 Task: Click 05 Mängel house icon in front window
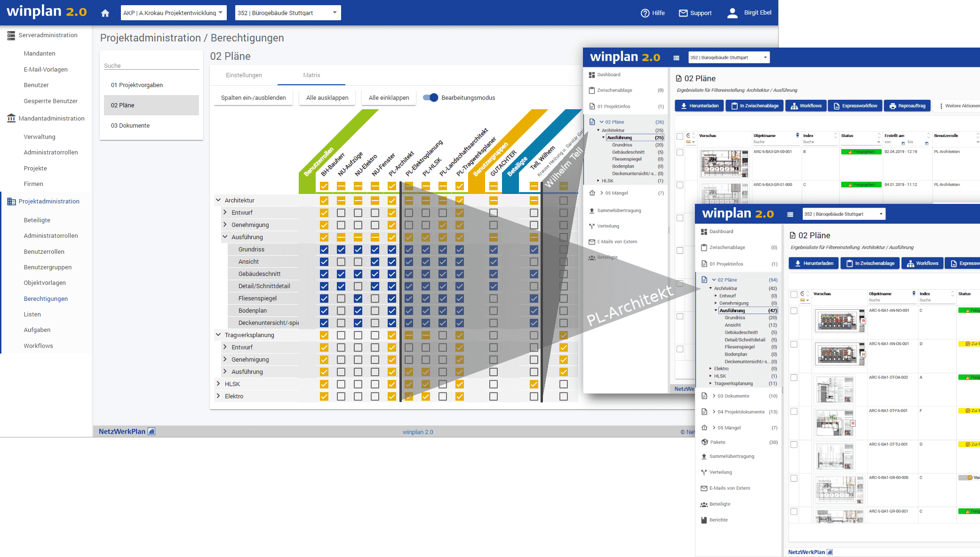704,428
